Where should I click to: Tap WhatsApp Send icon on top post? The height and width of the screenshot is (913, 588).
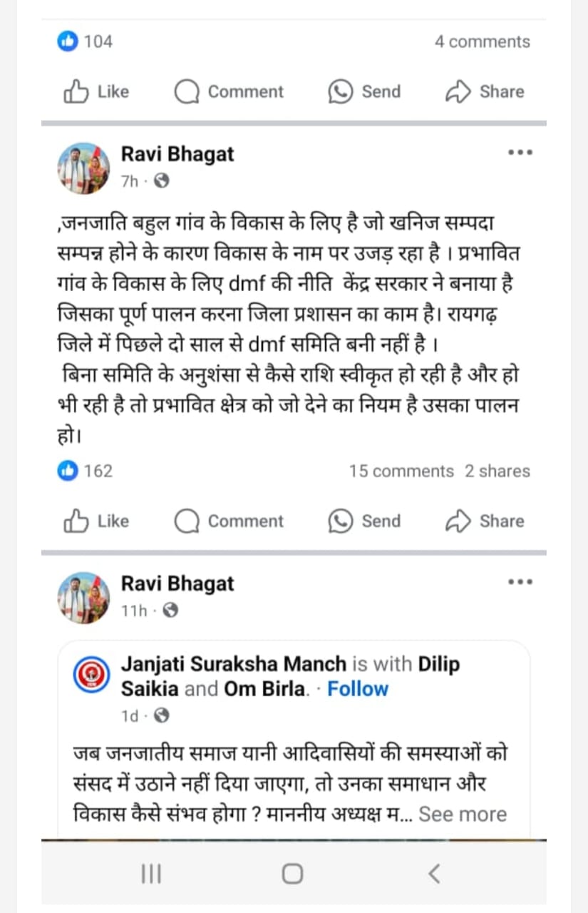click(341, 92)
